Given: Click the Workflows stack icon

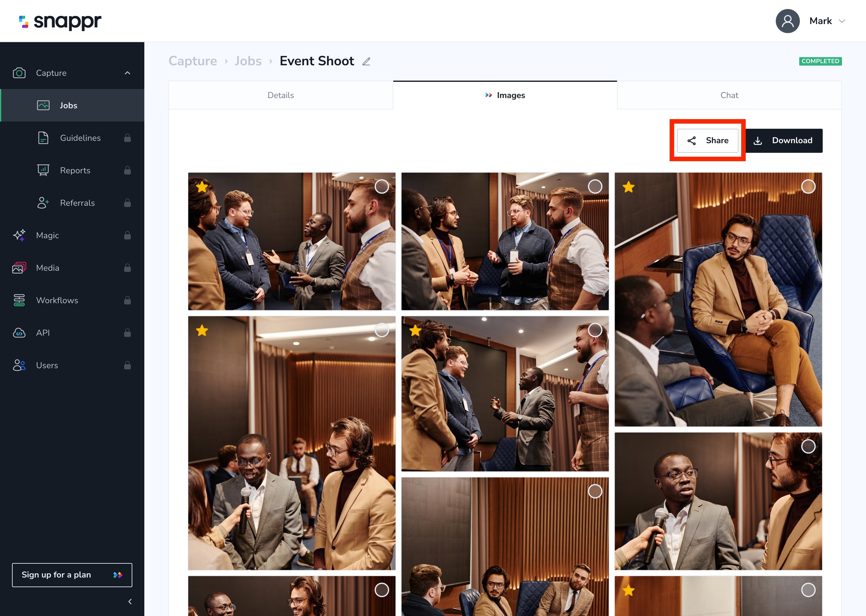Looking at the screenshot, I should 19,300.
